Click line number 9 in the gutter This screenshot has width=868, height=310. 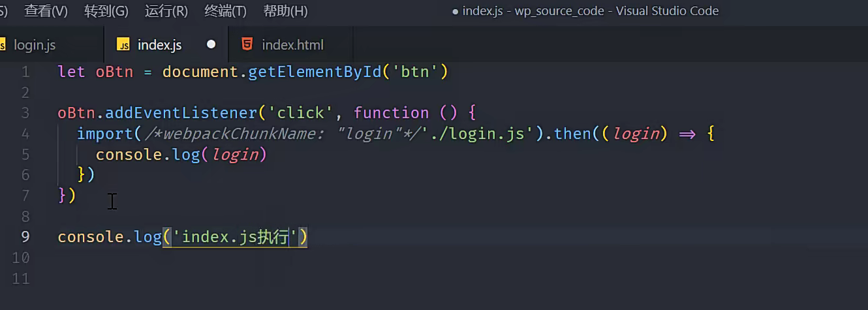25,236
